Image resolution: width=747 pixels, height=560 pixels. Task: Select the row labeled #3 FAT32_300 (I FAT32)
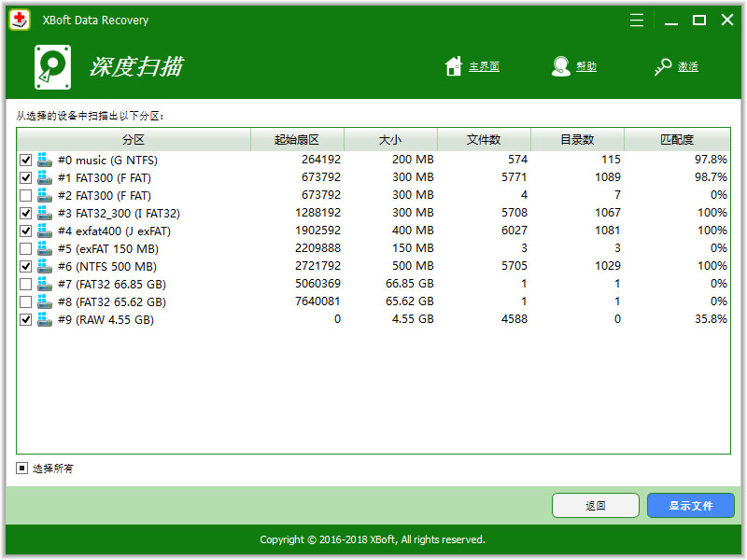(x=373, y=213)
